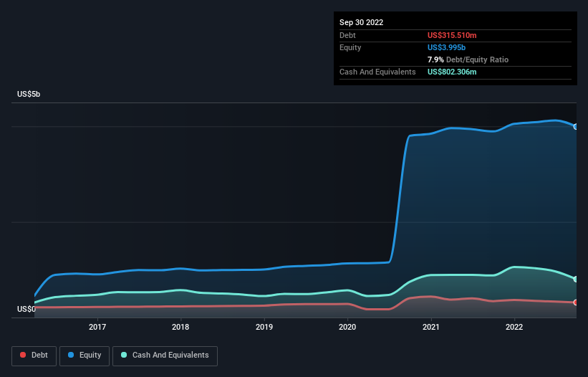Toggle the Debt series legend button
Screen dimensions: 588x377
(34, 355)
